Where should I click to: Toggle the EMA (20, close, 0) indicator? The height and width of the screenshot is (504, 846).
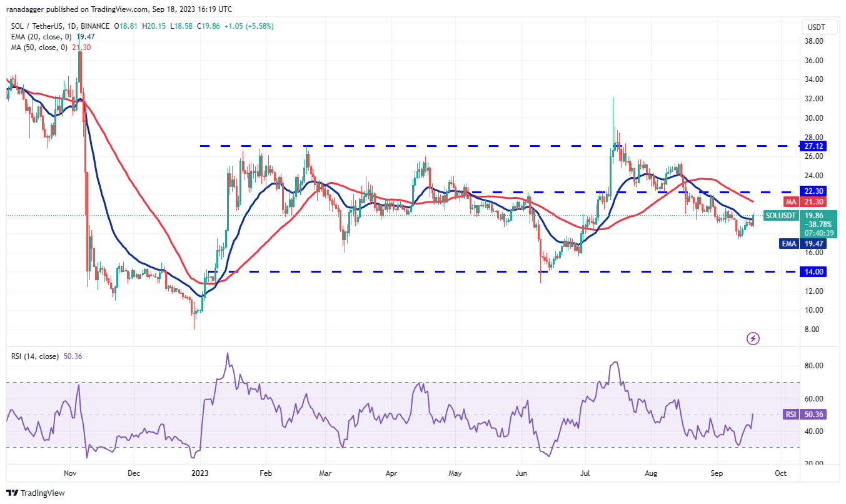41,37
